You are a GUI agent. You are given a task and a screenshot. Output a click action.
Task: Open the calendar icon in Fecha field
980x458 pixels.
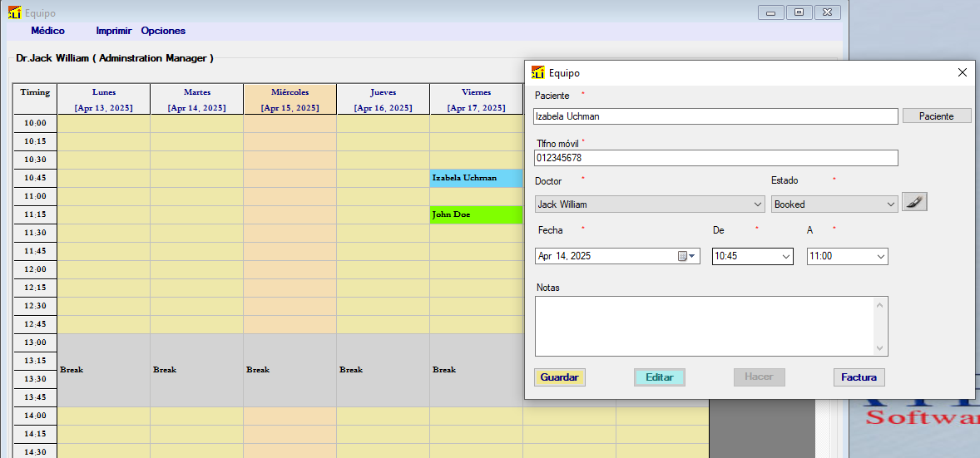(686, 256)
